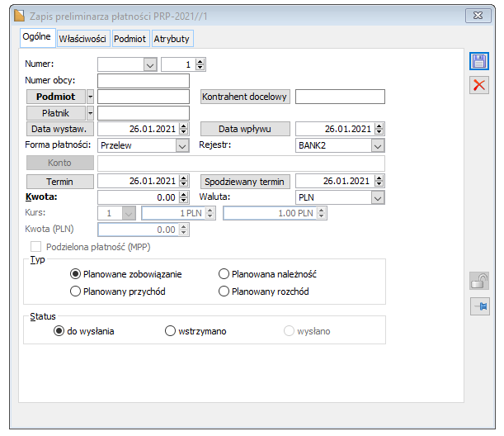Viewport: 504px width, 436px height.
Task: Click the Konto account text field
Action: (x=241, y=163)
